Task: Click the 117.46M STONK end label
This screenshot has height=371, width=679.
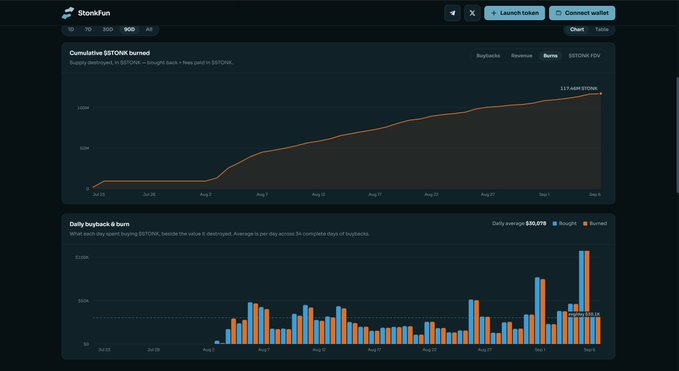Action: [579, 88]
